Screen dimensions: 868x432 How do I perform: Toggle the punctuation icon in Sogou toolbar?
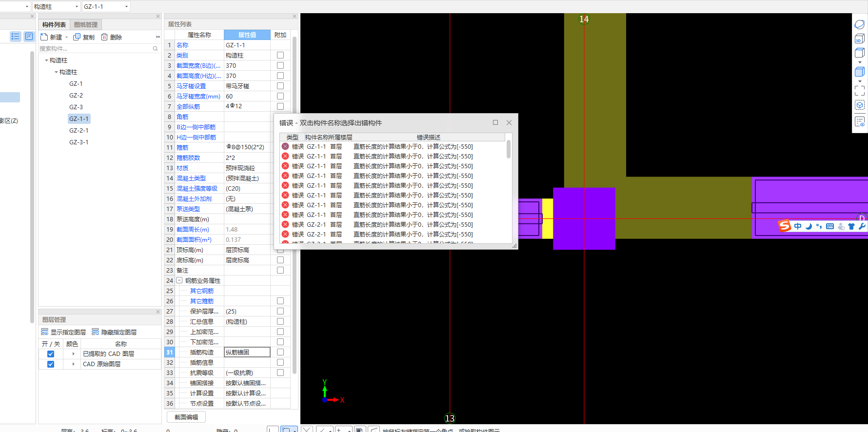pyautogui.click(x=819, y=226)
